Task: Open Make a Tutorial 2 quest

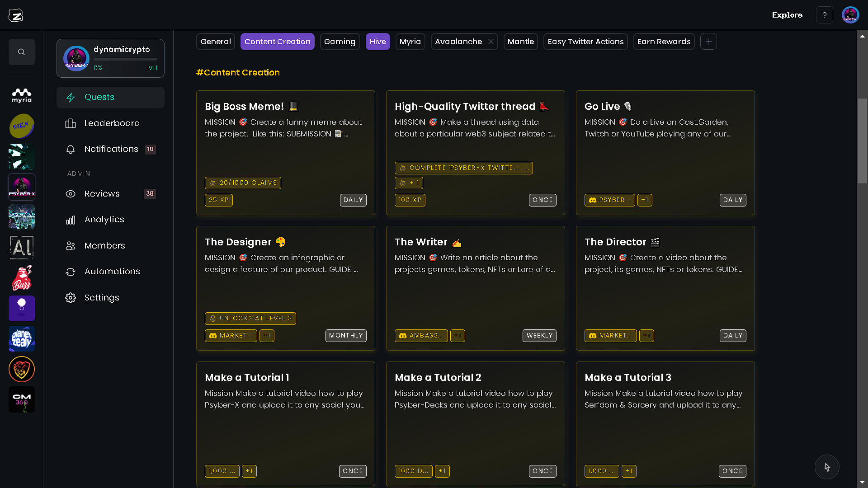Action: tap(476, 424)
